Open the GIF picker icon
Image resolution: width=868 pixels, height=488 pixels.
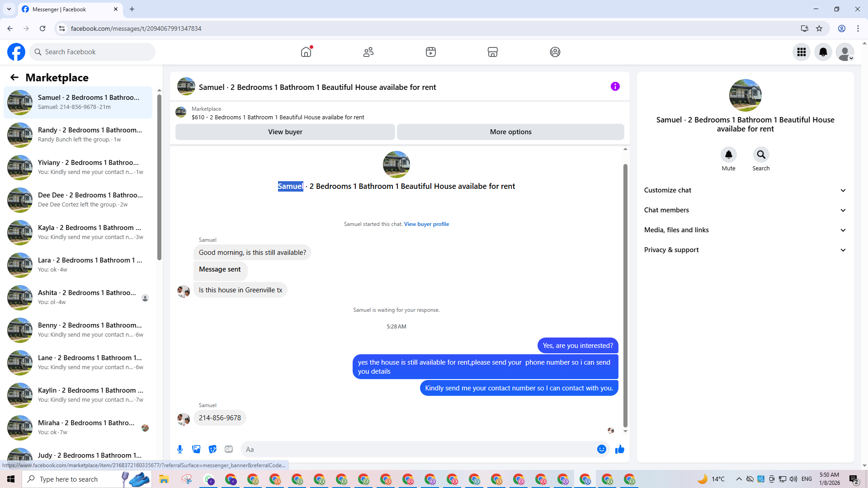coord(229,449)
